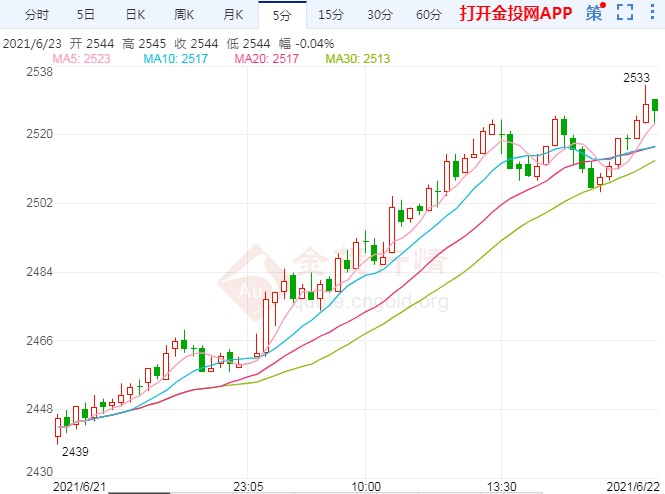The width and height of the screenshot is (665, 494).
Task: Click the MA20: 2517 indicator label
Action: (266, 59)
